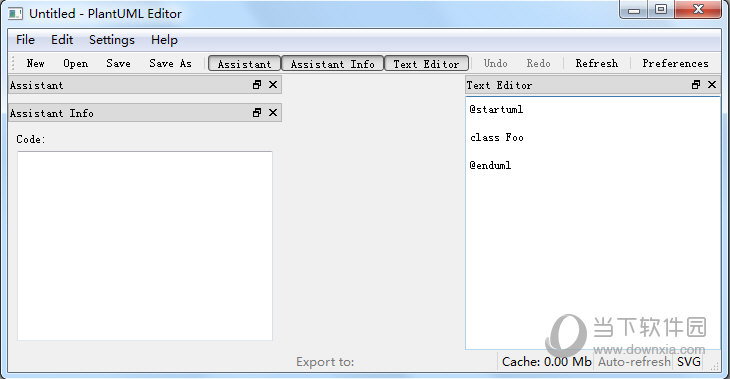Click Open in the toolbar
Image resolution: width=730 pixels, height=379 pixels.
coord(75,63)
